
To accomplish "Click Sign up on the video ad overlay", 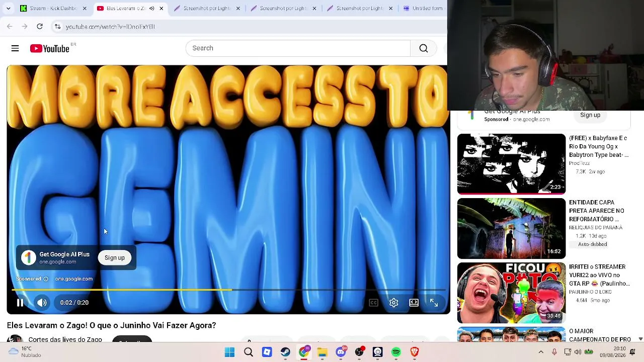I will 115,258.
